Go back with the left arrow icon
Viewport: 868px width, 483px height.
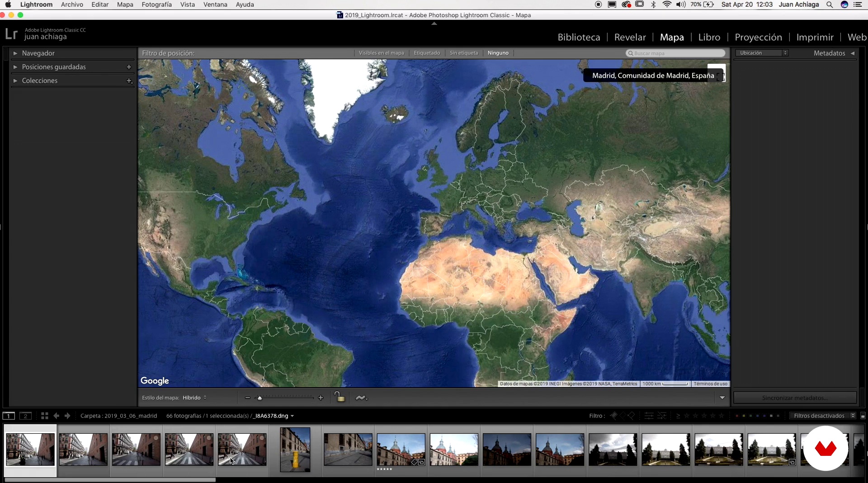56,416
